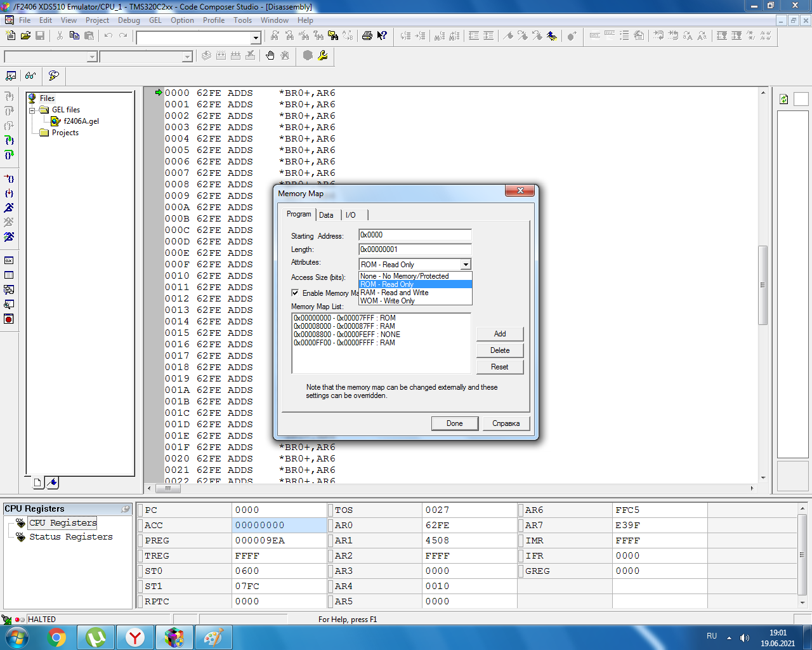Open the second combo box in the second toolbar row
This screenshot has width=812, height=650.
(187, 56)
